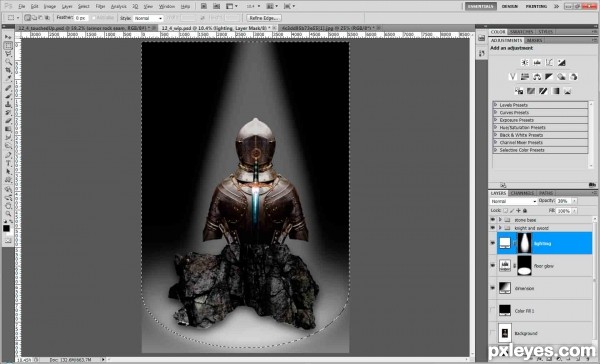Expand the knight and sword group
The height and width of the screenshot is (364, 600).
click(500, 228)
